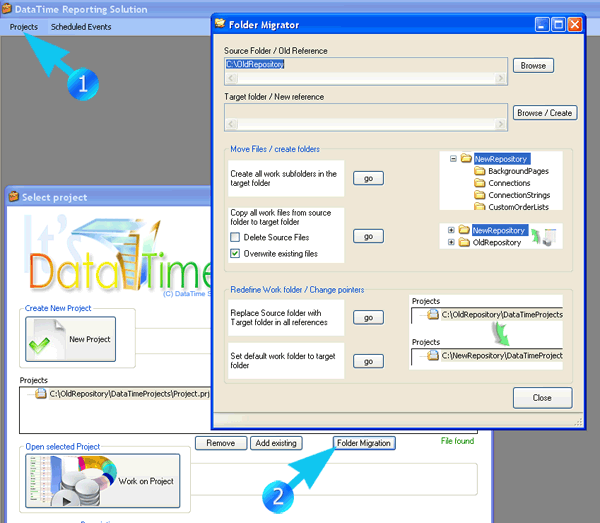
Task: Select the C:\NewRepository\DataTimeProject entry in Folder Migrator
Action: [x=502, y=355]
